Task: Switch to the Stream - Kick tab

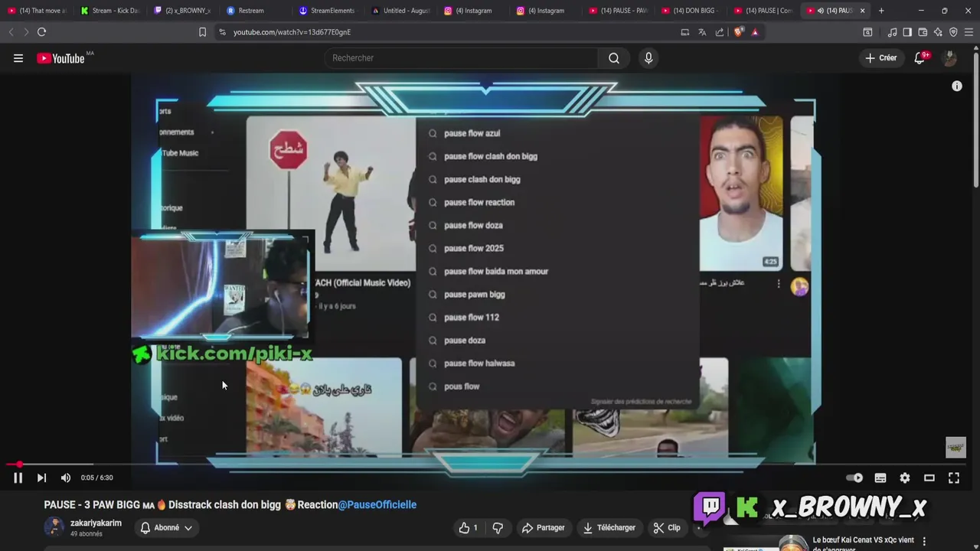Action: 110,11
